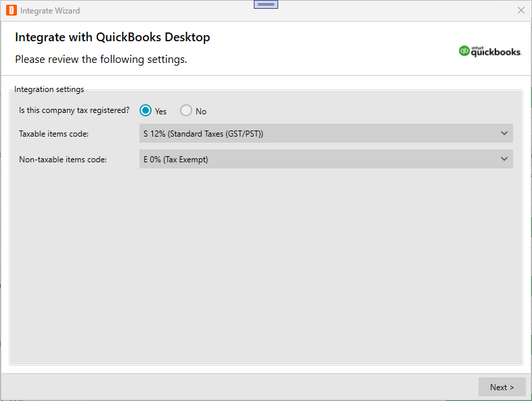
Task: Click the Intuit QuickBooks logo
Action: click(x=490, y=51)
